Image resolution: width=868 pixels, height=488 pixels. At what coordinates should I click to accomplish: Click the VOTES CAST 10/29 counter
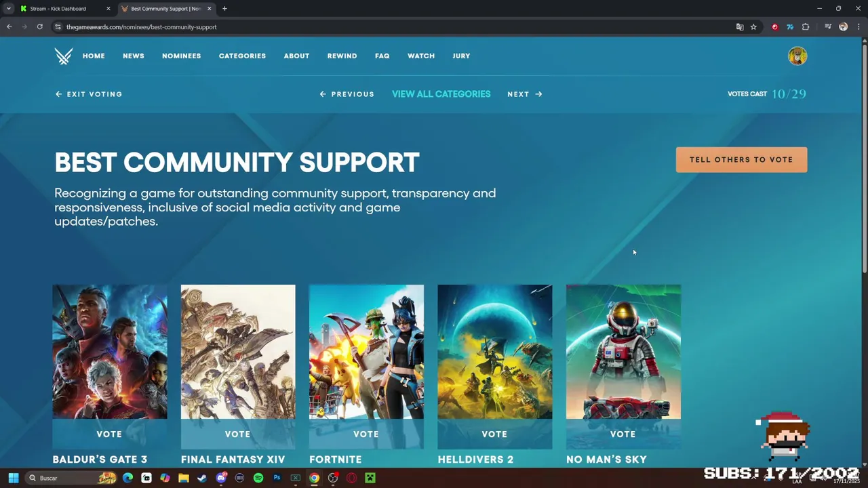767,94
